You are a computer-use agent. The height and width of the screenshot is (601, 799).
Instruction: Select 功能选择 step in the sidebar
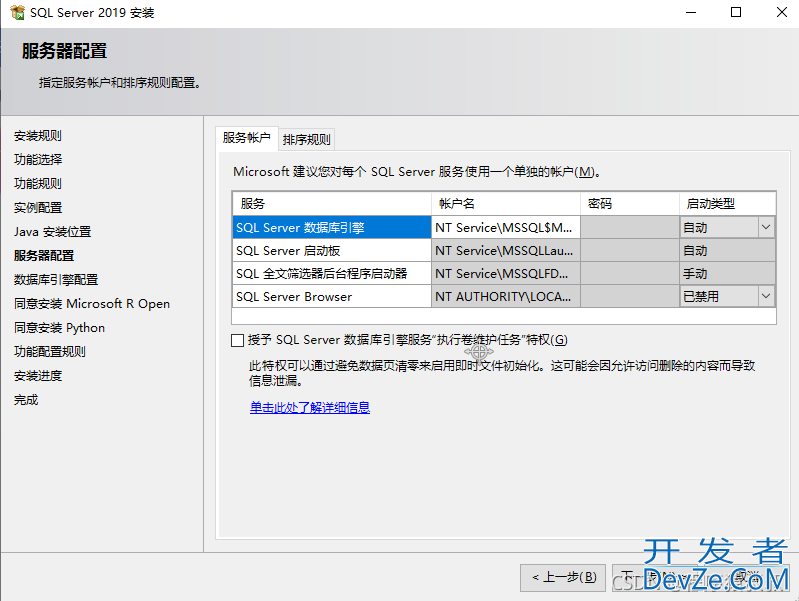(38, 160)
